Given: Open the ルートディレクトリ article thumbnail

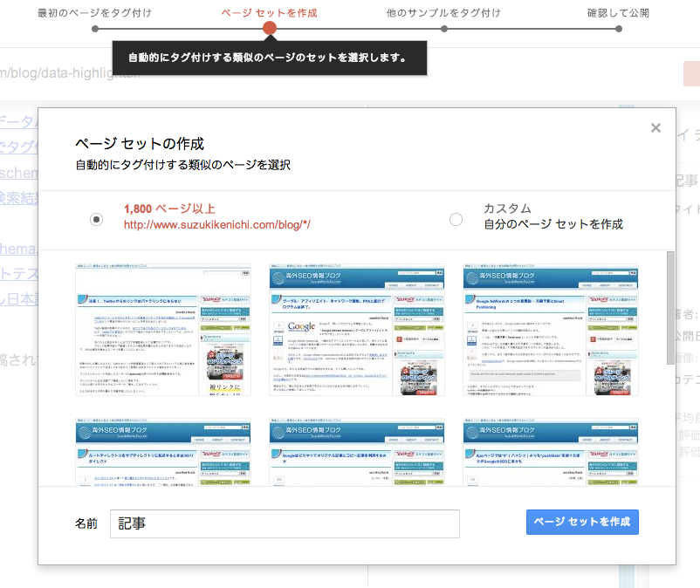Looking at the screenshot, I should coord(163,452).
